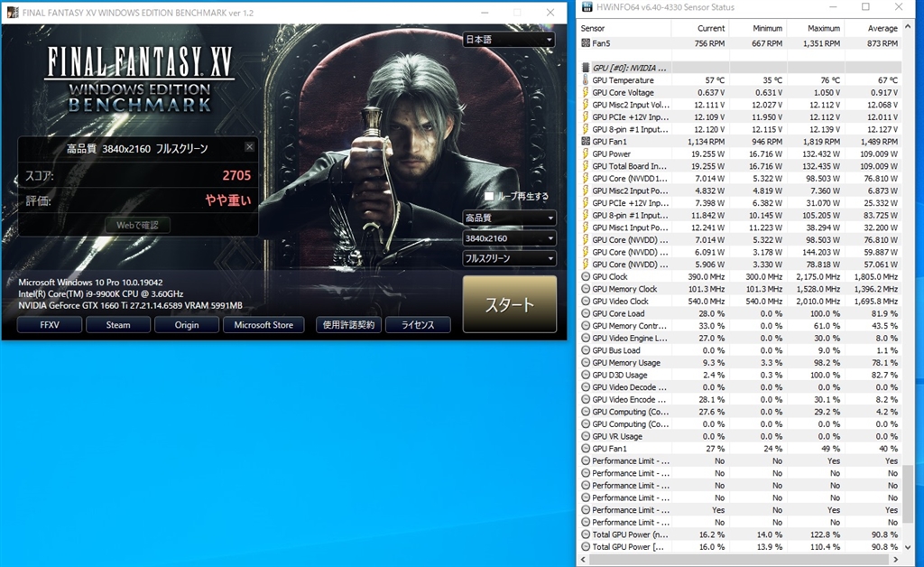Click the GPU Memory Usage maximum value 98.2 %
Viewport: 924px width, 567px height.
click(827, 362)
